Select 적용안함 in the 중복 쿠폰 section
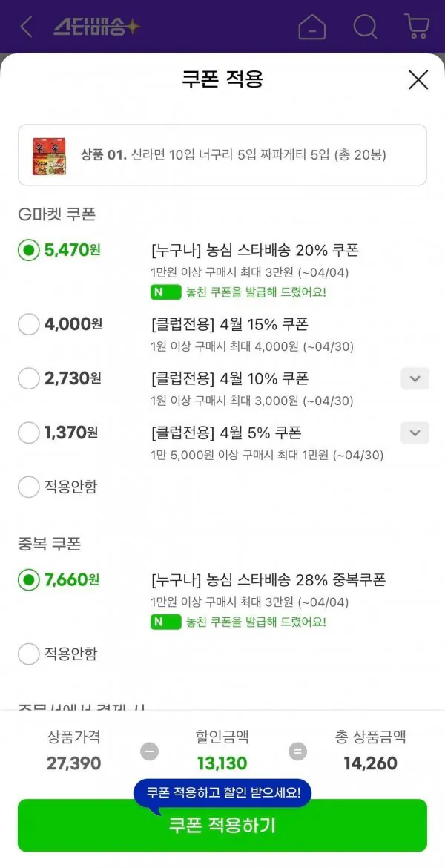The width and height of the screenshot is (445, 868). coord(29,654)
